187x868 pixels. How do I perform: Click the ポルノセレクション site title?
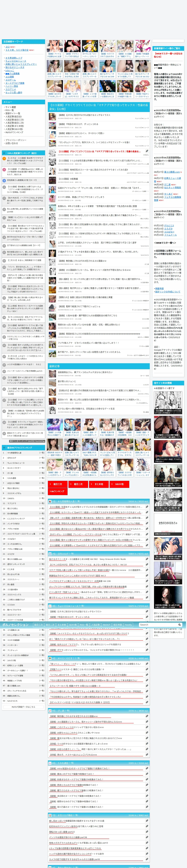[15, 625]
